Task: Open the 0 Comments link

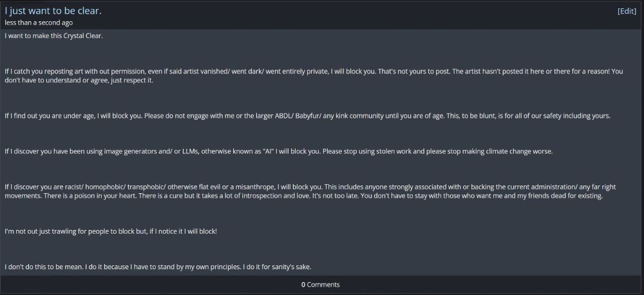Action: click(x=320, y=284)
